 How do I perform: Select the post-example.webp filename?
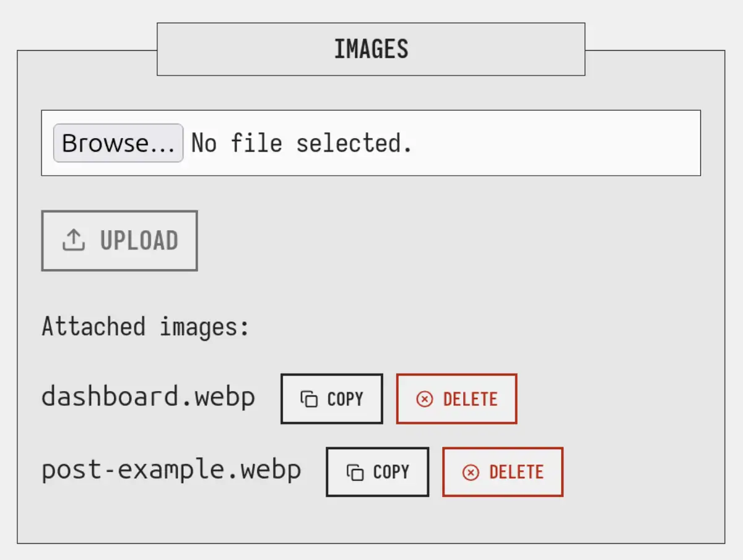(x=171, y=470)
